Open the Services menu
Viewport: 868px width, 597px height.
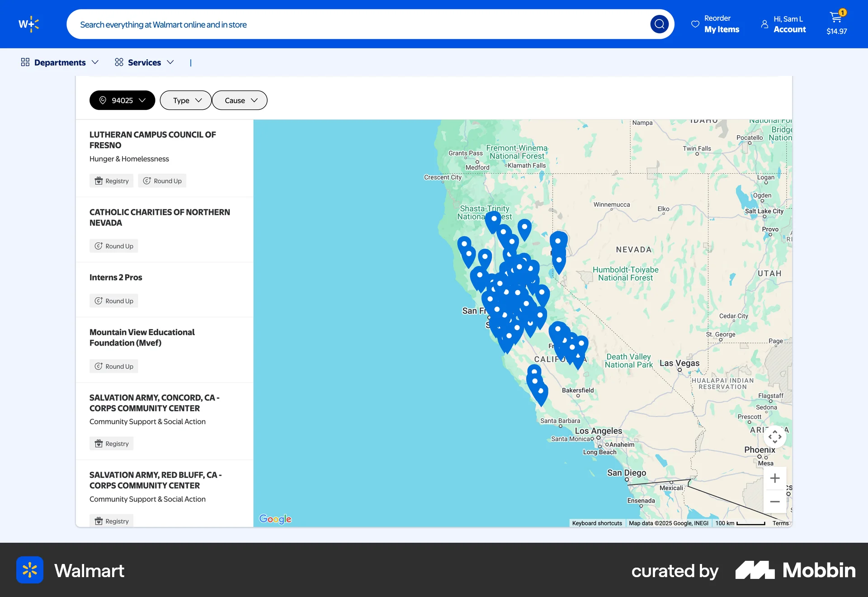point(144,62)
